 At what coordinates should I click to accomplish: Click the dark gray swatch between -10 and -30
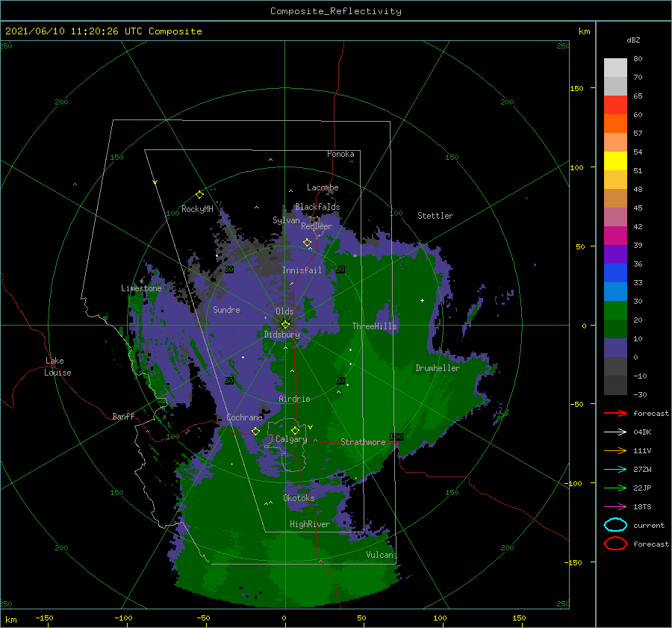click(615, 385)
